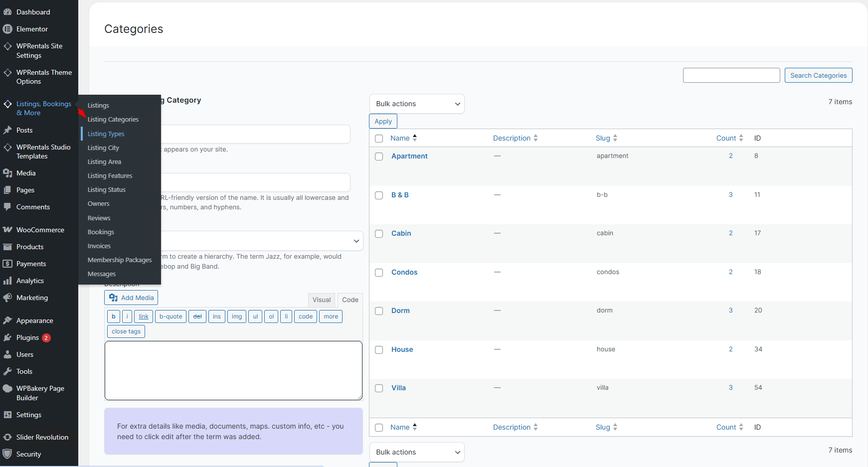This screenshot has width=868, height=467.
Task: Open Elementor via its sidebar icon
Action: [7, 29]
